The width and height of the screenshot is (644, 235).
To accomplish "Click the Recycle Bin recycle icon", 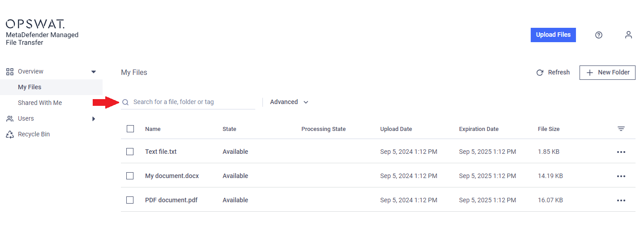I will tap(10, 135).
